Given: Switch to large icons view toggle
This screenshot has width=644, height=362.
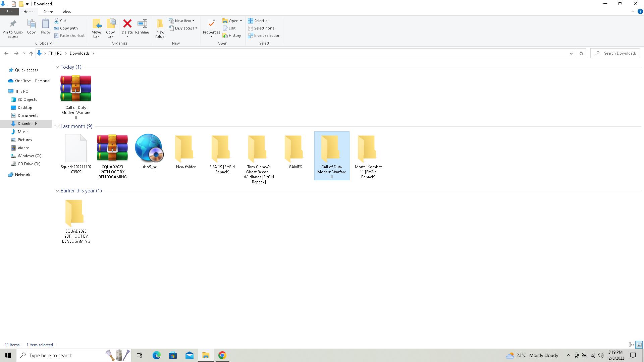Looking at the screenshot, I should tap(639, 345).
